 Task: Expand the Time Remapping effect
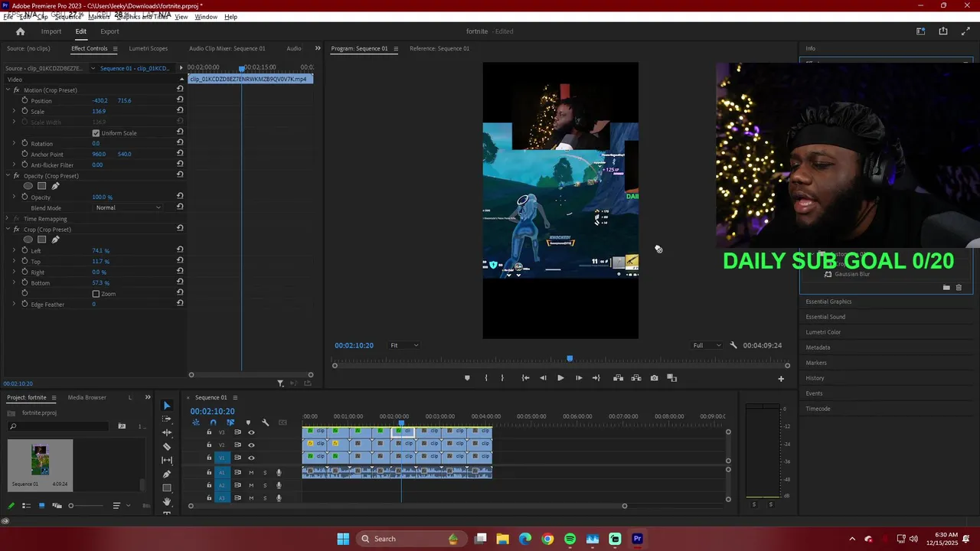tap(8, 219)
